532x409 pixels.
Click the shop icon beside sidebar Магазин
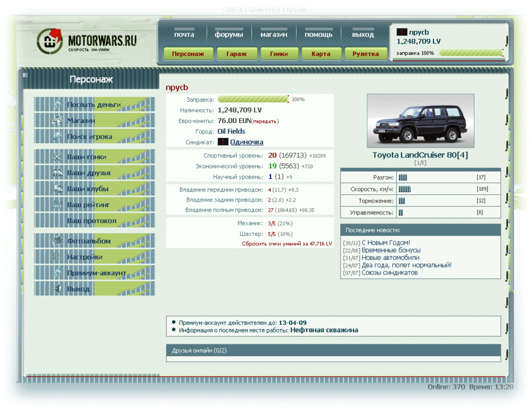click(x=57, y=120)
